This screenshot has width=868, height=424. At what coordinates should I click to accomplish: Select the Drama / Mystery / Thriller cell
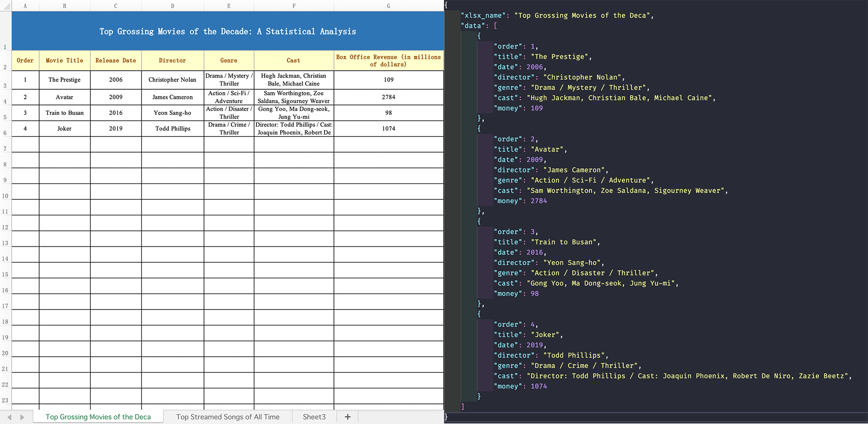[229, 80]
